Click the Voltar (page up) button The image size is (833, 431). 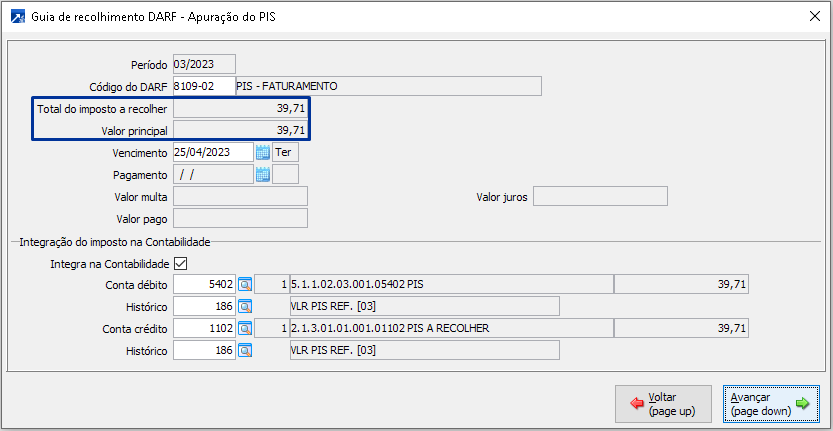pos(665,404)
